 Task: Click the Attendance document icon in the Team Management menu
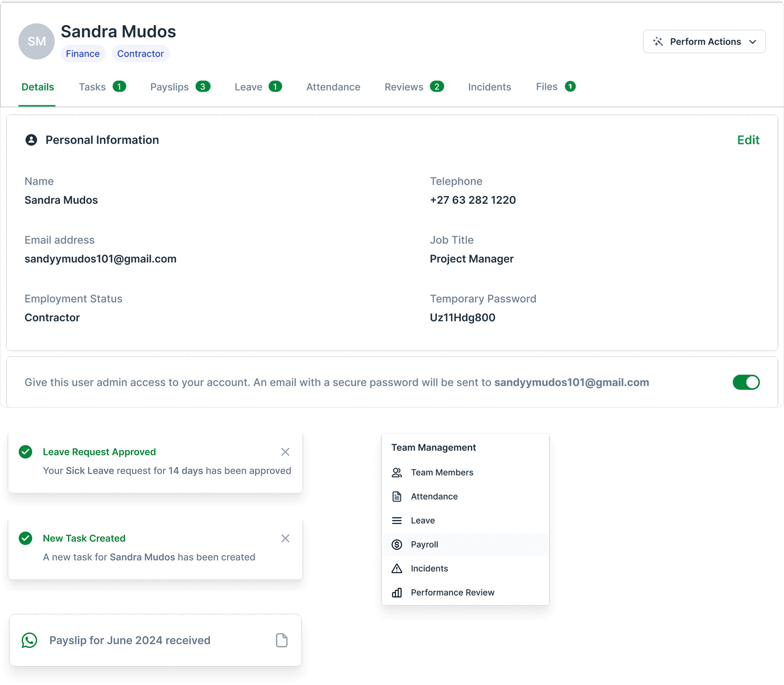coord(396,496)
